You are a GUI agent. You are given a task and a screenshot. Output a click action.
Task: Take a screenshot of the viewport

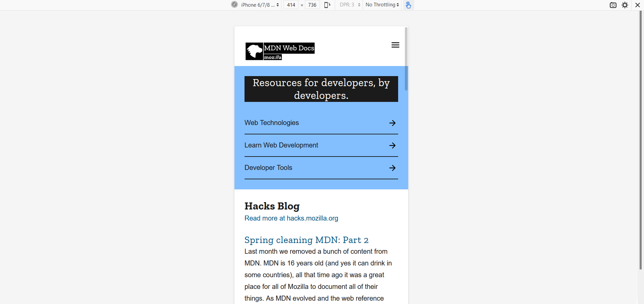click(613, 5)
